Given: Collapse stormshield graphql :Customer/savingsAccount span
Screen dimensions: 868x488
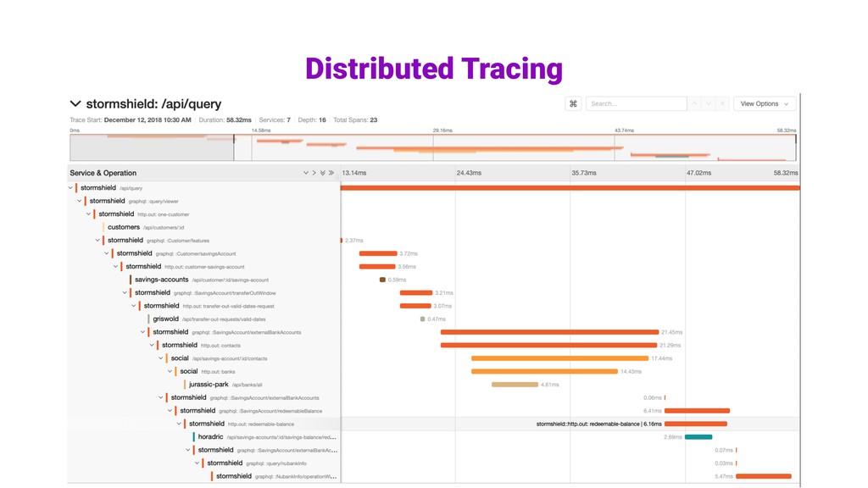Looking at the screenshot, I should tap(106, 253).
